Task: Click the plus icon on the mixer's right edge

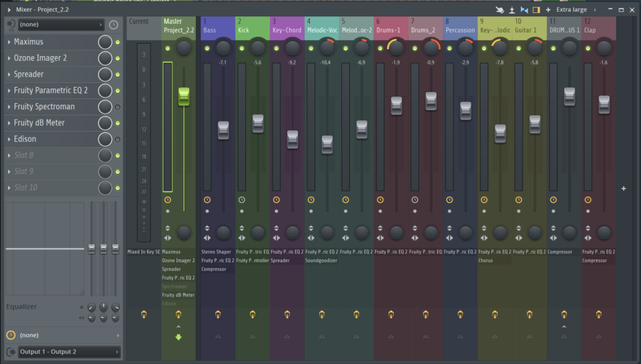Action: point(623,188)
